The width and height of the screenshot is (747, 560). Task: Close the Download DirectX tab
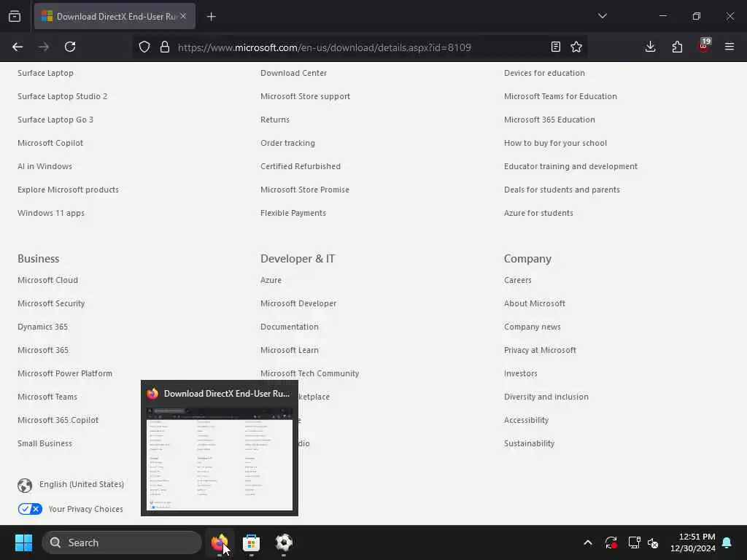pos(183,16)
